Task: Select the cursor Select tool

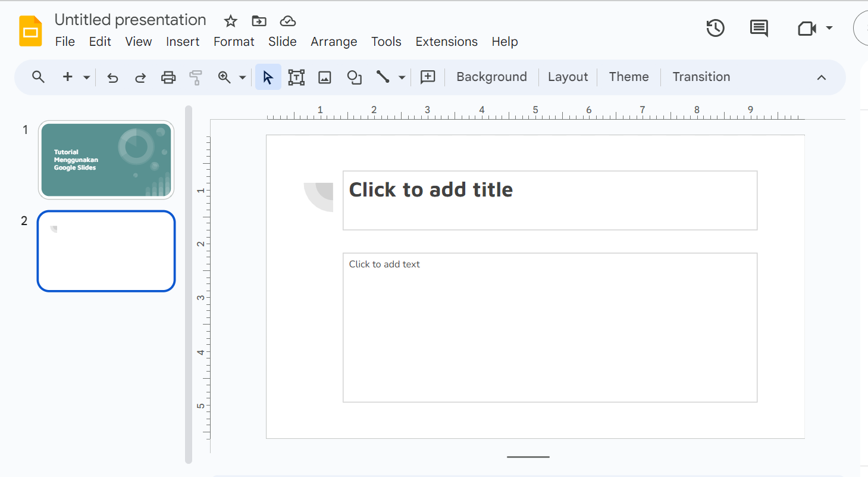Action: [x=268, y=77]
